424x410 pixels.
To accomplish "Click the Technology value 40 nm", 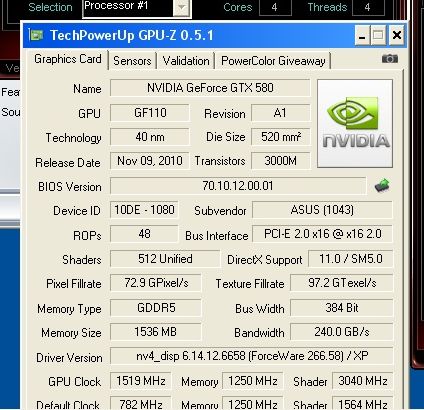I will pos(150,137).
